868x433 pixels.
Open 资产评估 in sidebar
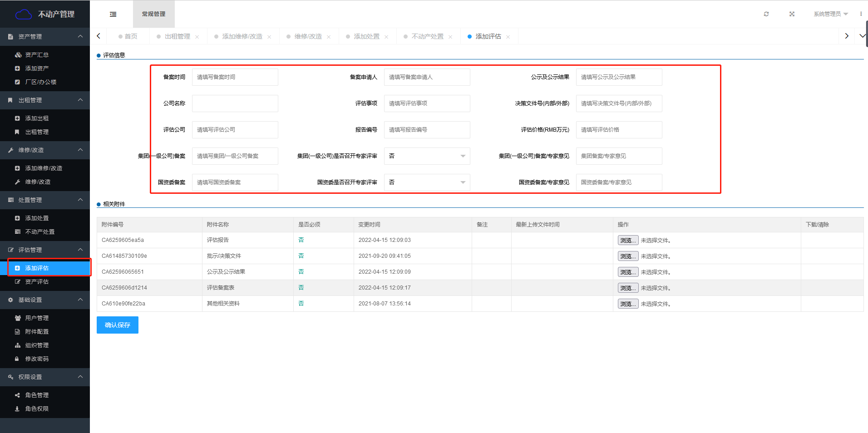[45, 282]
